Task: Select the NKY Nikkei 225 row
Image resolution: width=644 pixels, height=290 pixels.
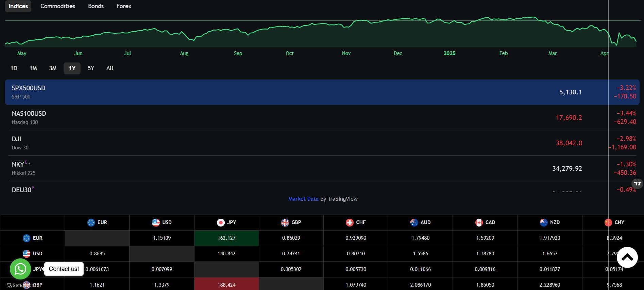Action: (322, 168)
